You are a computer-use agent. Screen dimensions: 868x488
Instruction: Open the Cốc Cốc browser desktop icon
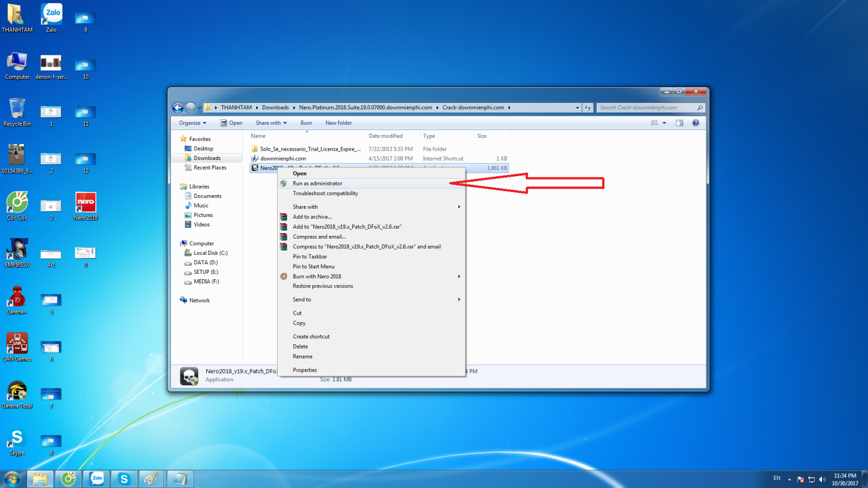[17, 206]
